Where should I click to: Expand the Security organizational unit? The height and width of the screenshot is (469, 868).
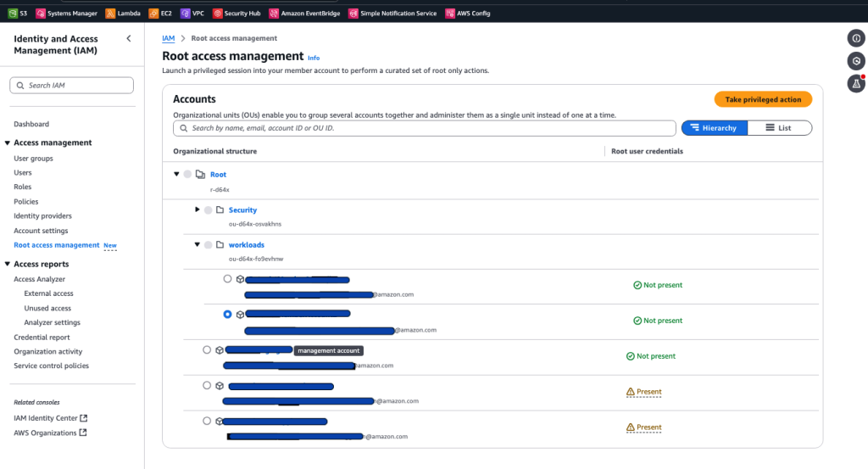pos(197,209)
